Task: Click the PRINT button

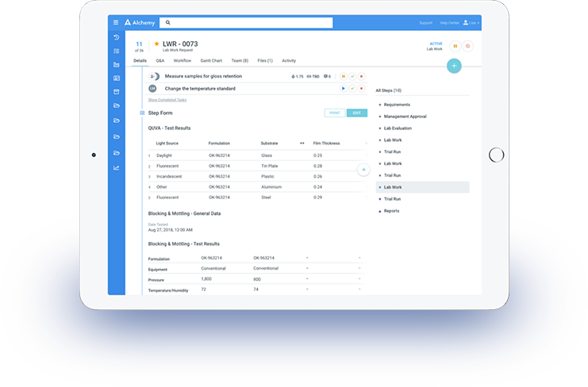Action: pos(335,113)
